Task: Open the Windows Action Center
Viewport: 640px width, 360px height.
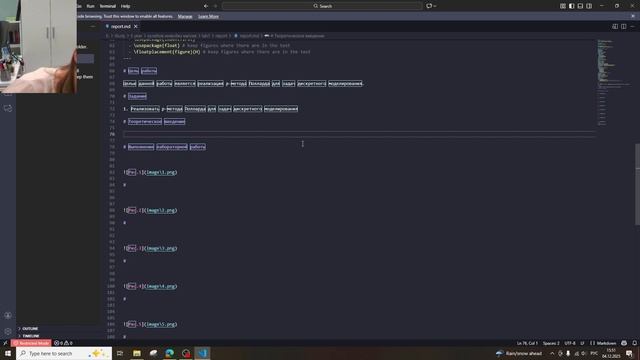Action: pyautogui.click(x=630, y=353)
